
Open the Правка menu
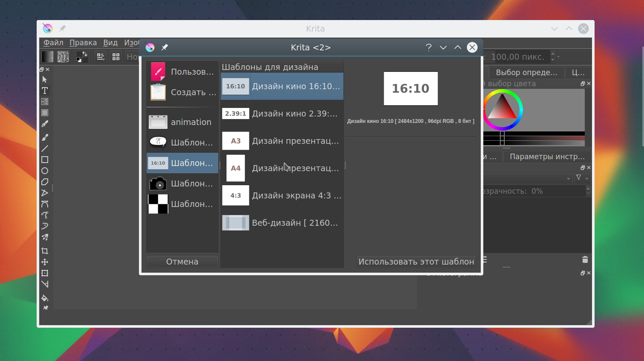coord(83,43)
